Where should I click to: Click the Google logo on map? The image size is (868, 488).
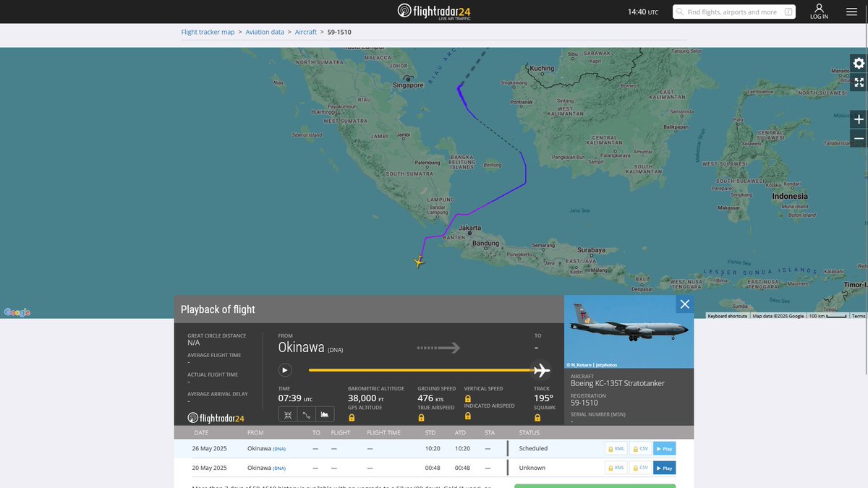[x=17, y=312]
